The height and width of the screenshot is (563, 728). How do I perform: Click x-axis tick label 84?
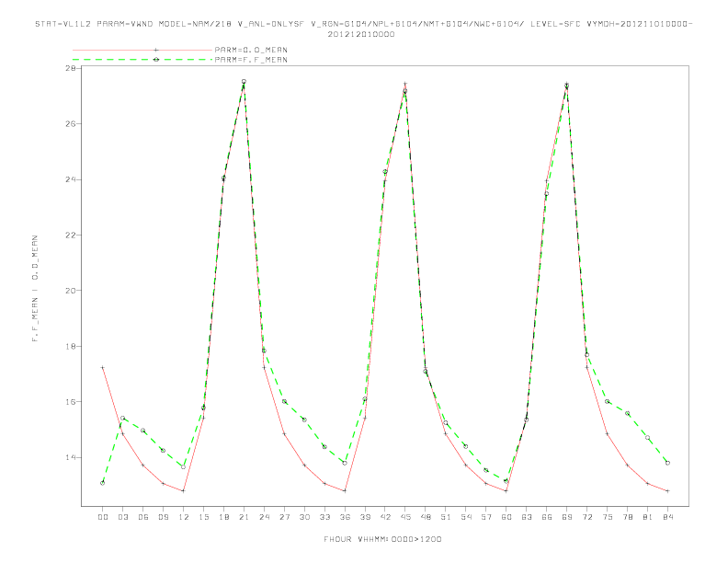667,517
